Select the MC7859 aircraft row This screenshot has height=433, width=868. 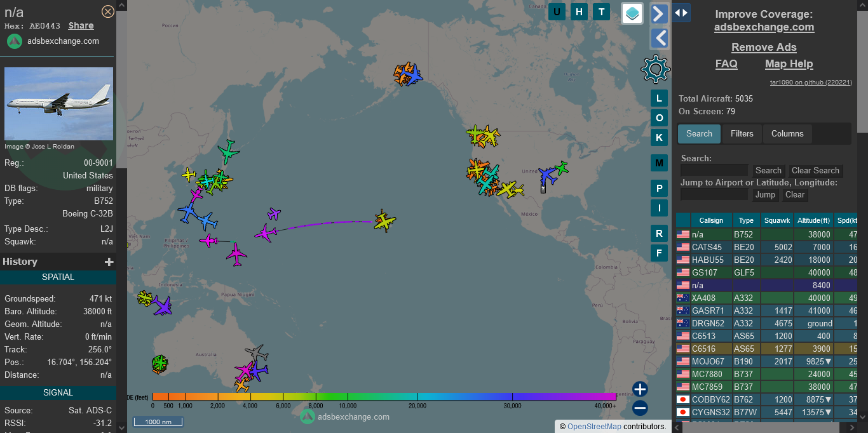(x=767, y=387)
